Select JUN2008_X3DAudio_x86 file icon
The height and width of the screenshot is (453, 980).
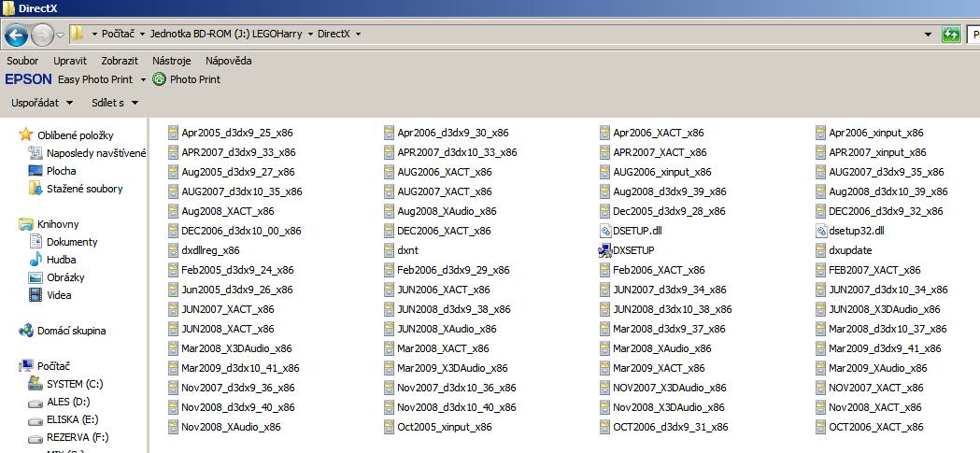click(821, 309)
